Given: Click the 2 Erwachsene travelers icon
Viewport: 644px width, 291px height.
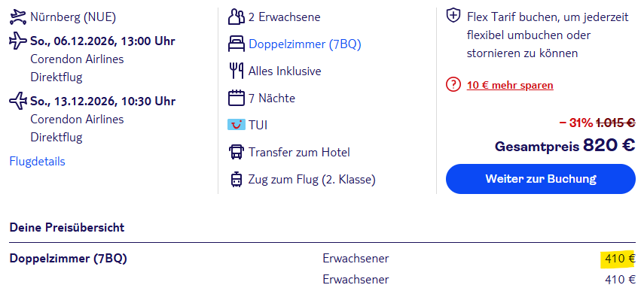Looking at the screenshot, I should point(237,17).
